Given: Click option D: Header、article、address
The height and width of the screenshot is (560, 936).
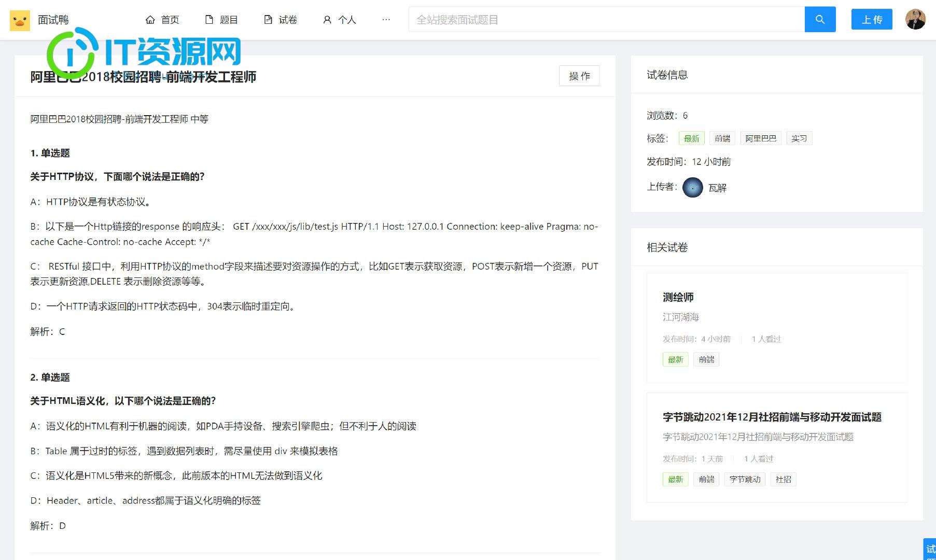Looking at the screenshot, I should [145, 501].
